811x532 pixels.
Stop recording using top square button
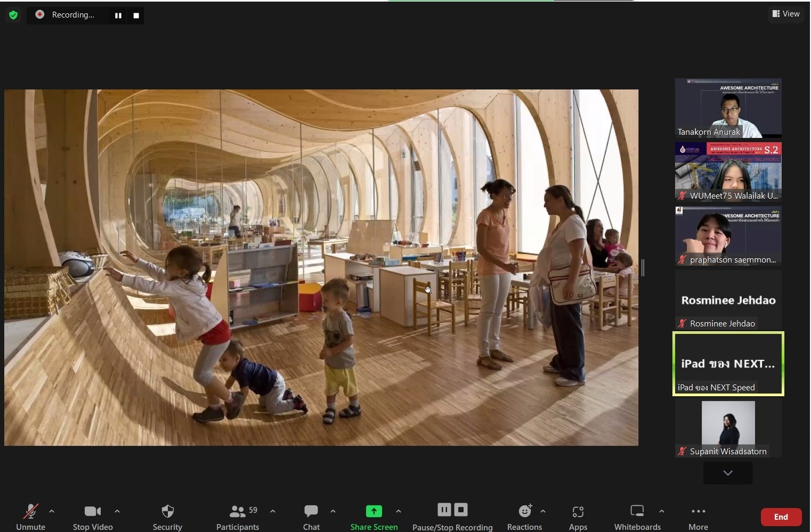(136, 15)
